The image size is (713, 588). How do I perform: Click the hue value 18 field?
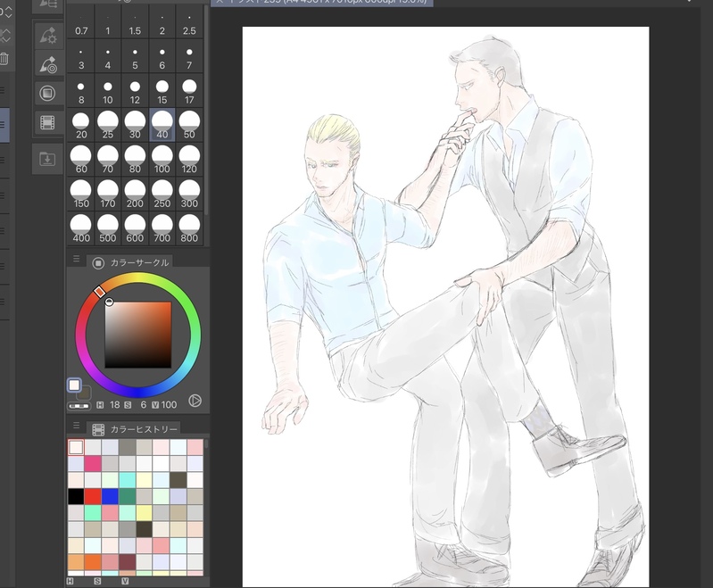pos(114,405)
